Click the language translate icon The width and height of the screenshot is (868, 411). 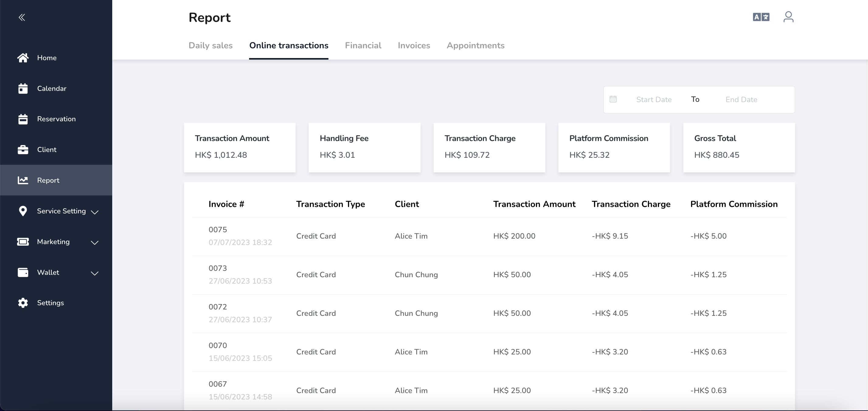761,17
